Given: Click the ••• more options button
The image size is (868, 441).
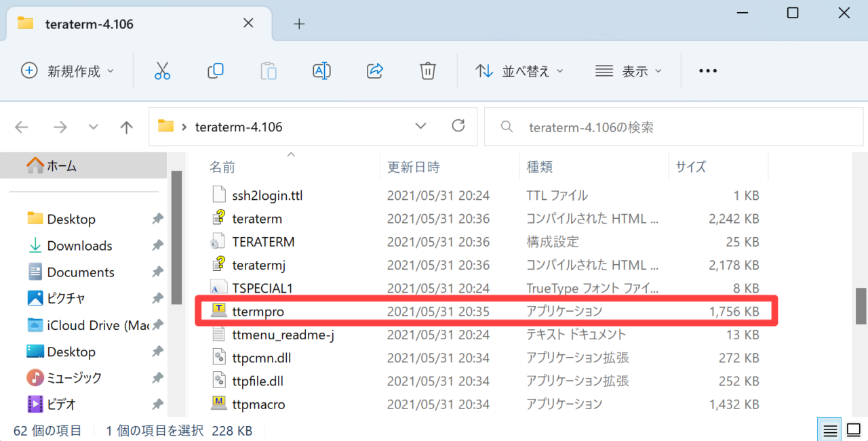Looking at the screenshot, I should click(x=707, y=70).
